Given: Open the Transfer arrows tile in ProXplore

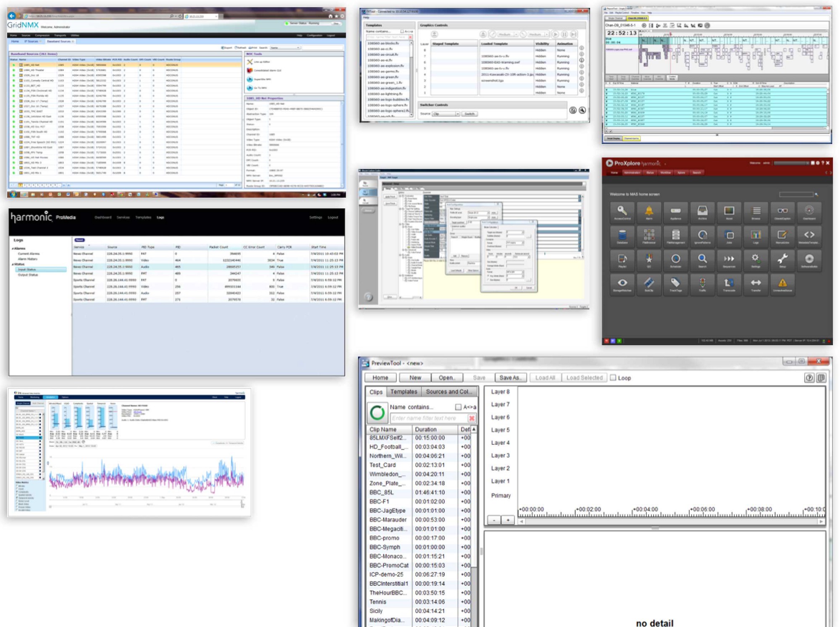Looking at the screenshot, I should [756, 285].
